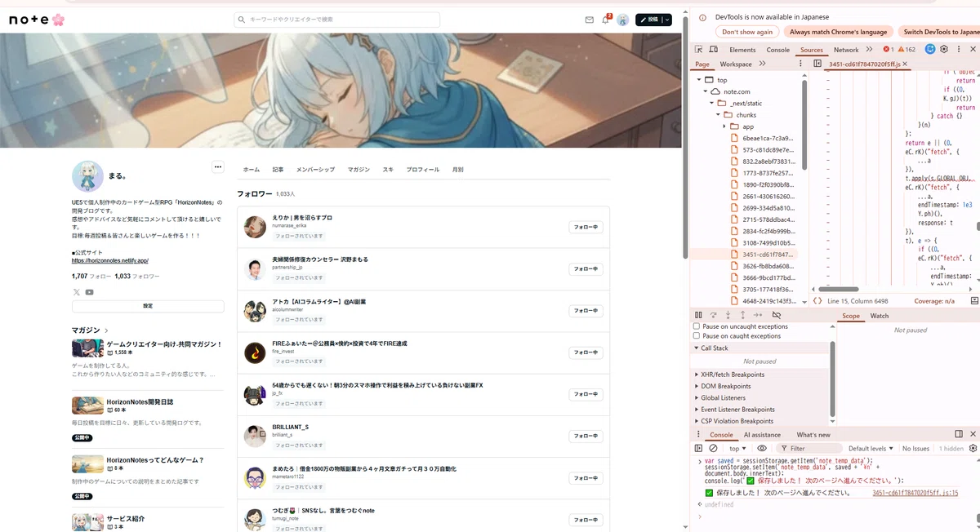Open the horizonnotes.netlify.app link
The image size is (980, 532).
(110, 260)
